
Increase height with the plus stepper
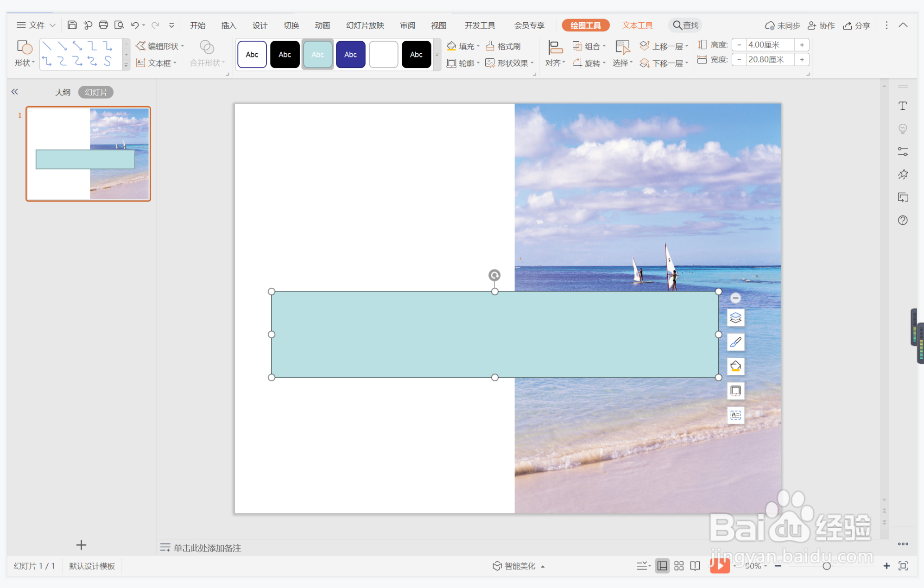point(802,45)
